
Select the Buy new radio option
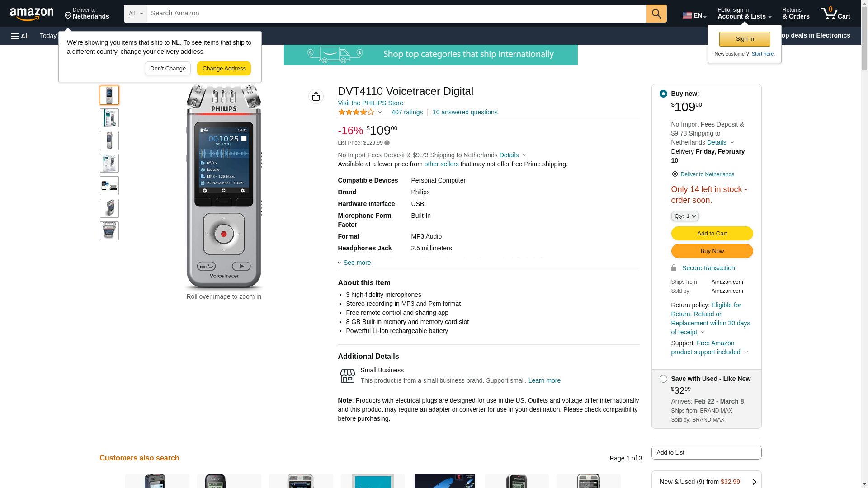point(663,94)
